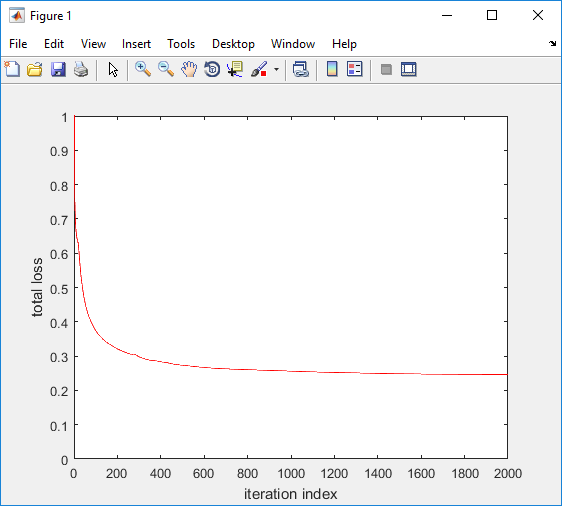The image size is (562, 506).
Task: Open a file with the folder icon
Action: tap(35, 69)
